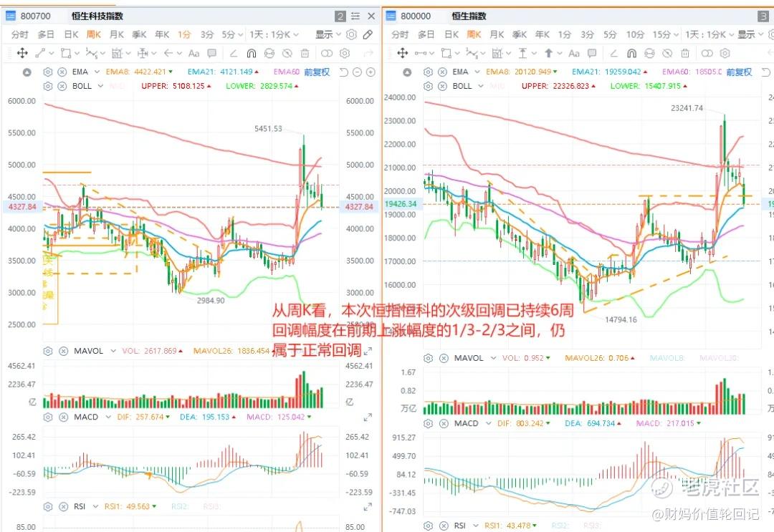
Task: Open the MAVOL indicator dropdown in 恒生指数 chart
Action: 493,358
